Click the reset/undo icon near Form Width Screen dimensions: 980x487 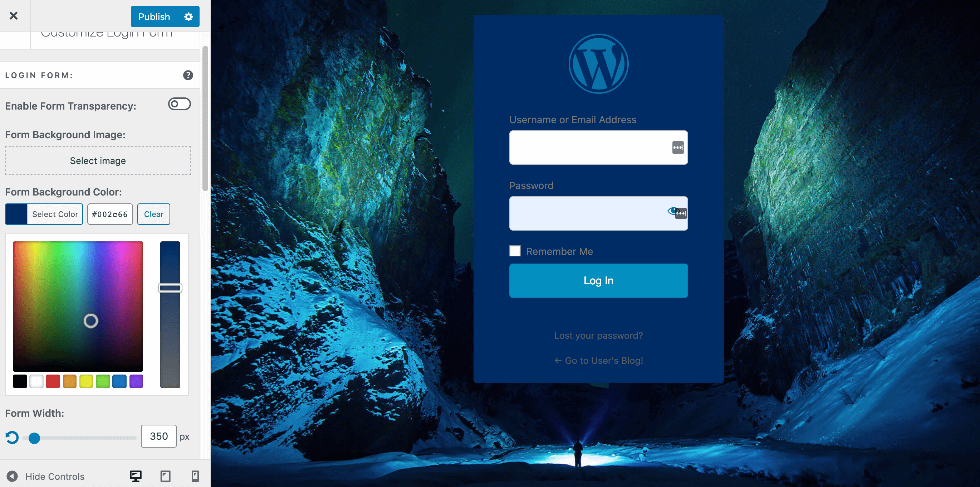click(12, 436)
